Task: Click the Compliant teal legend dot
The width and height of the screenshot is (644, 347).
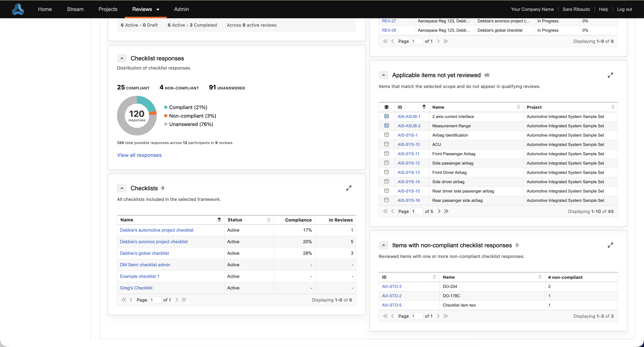Action: point(165,107)
